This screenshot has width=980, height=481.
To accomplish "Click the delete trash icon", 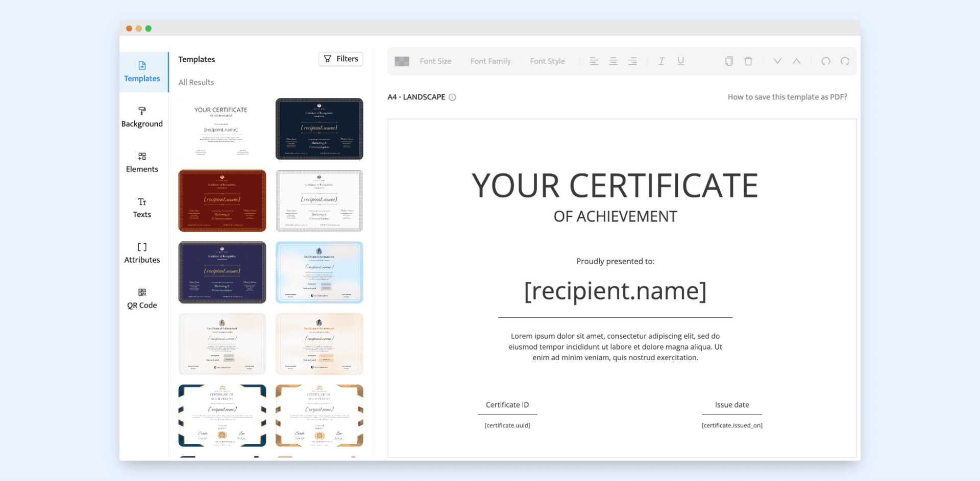I will [748, 61].
